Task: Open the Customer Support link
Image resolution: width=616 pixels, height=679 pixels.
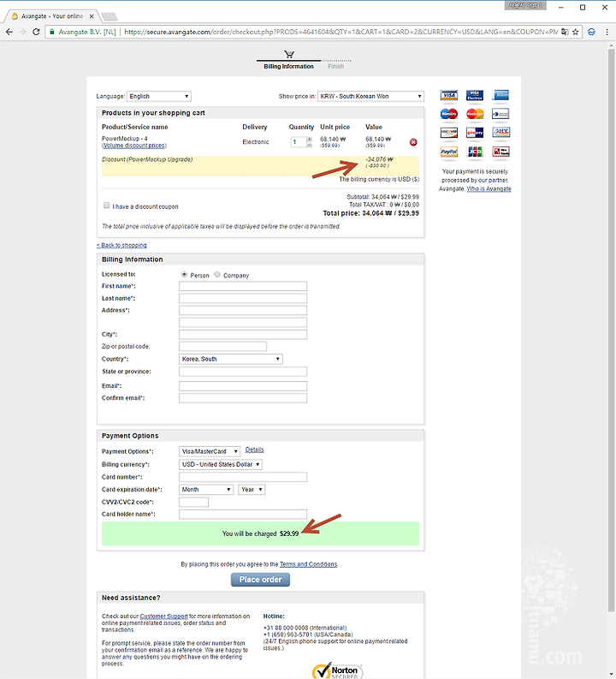Action: pos(163,616)
